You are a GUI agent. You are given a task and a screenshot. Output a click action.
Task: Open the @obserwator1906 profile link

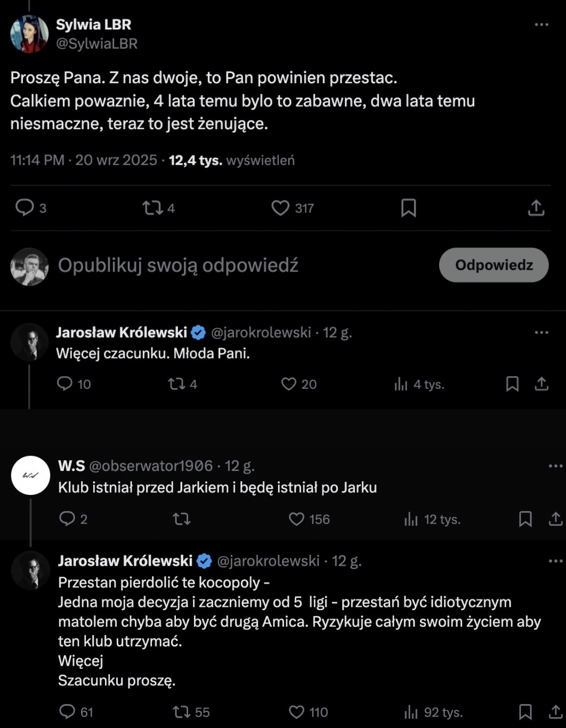tap(151, 466)
